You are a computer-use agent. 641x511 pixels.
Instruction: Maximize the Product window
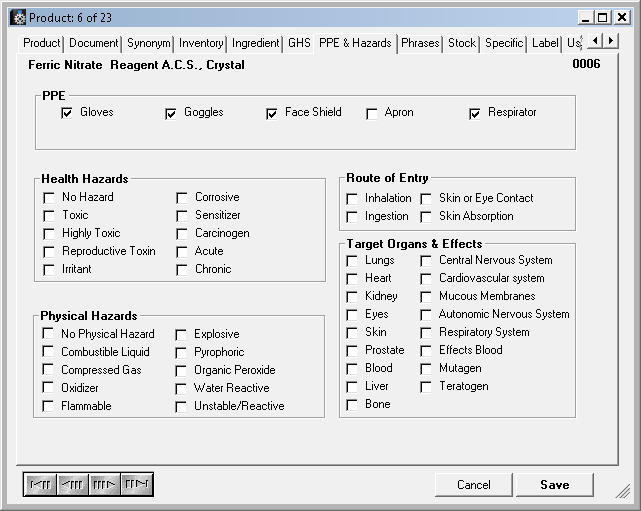coord(603,17)
